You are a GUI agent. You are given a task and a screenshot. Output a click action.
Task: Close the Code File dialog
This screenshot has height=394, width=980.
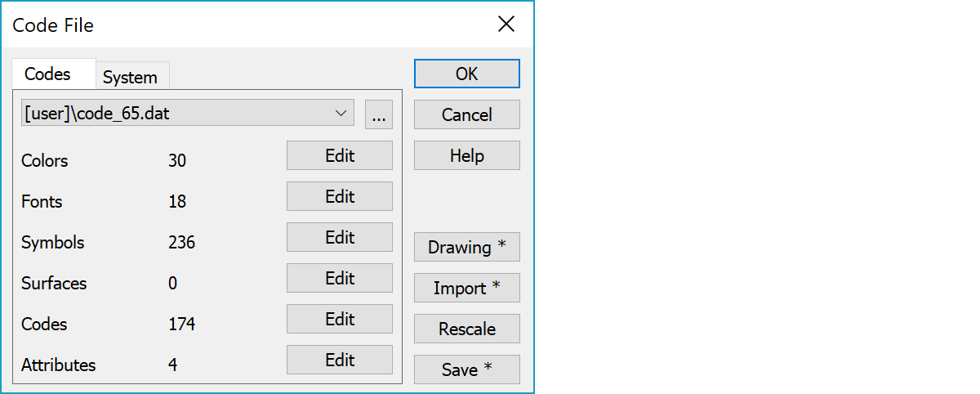tap(506, 25)
